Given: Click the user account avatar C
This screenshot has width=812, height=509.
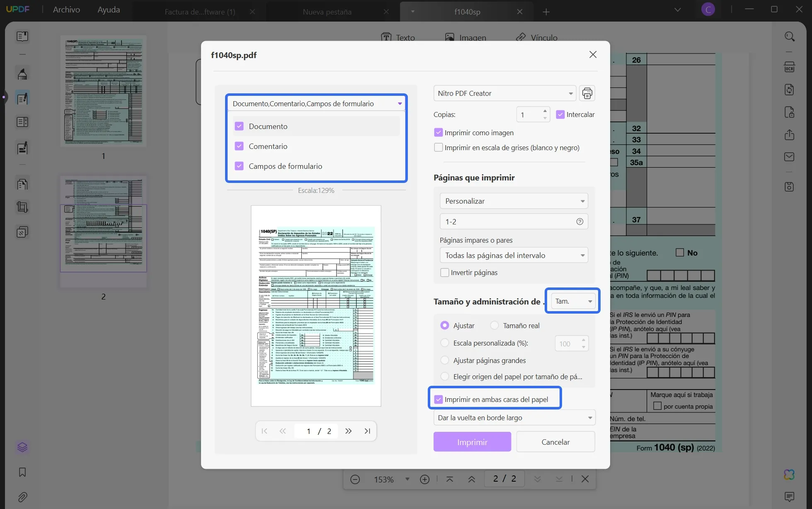Looking at the screenshot, I should coord(708,10).
